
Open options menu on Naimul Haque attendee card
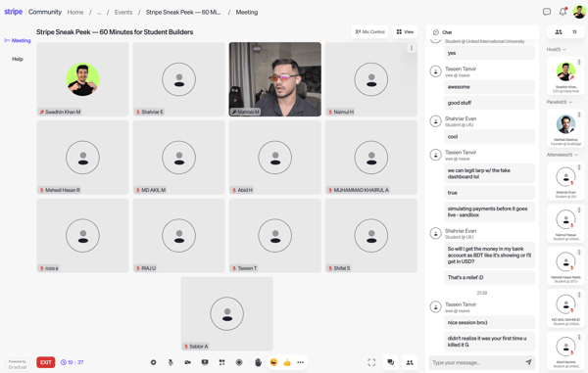click(579, 210)
